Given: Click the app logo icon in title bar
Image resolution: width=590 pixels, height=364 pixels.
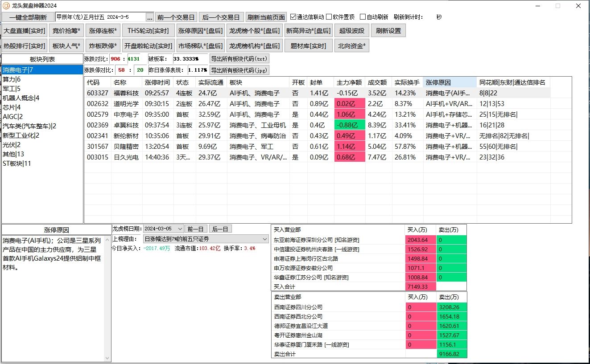Looking at the screenshot, I should (x=6, y=5).
